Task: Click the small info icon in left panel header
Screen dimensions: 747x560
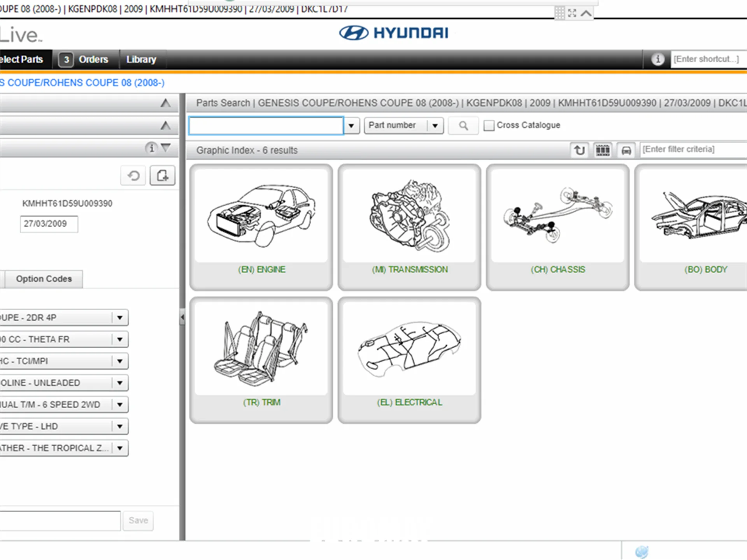Action: click(151, 148)
